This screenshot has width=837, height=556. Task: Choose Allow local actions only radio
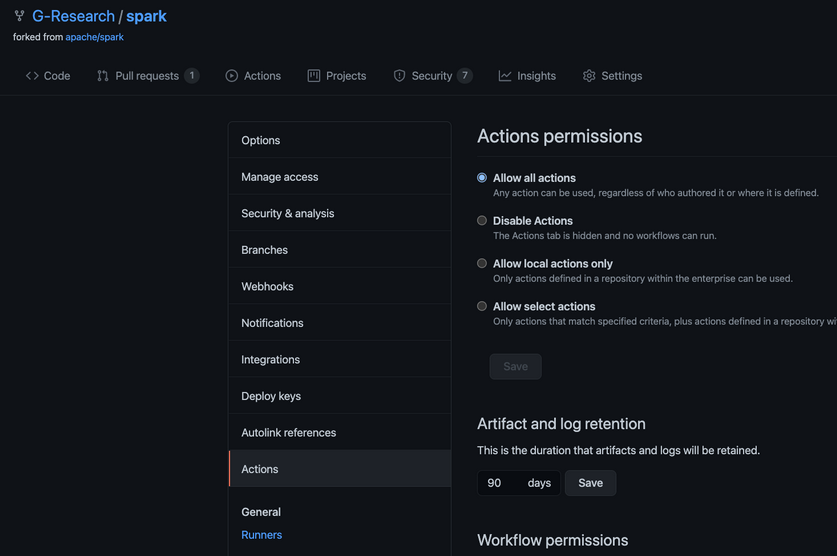pyautogui.click(x=482, y=263)
